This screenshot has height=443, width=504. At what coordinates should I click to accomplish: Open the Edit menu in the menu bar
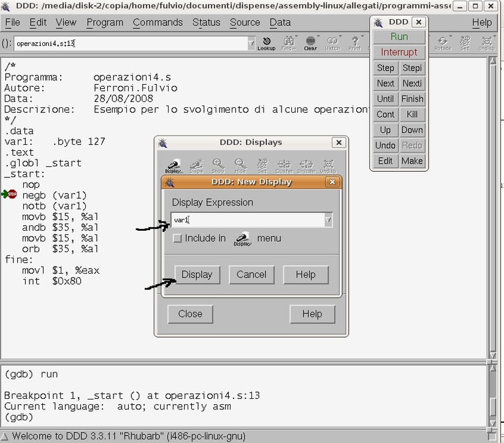[38, 23]
